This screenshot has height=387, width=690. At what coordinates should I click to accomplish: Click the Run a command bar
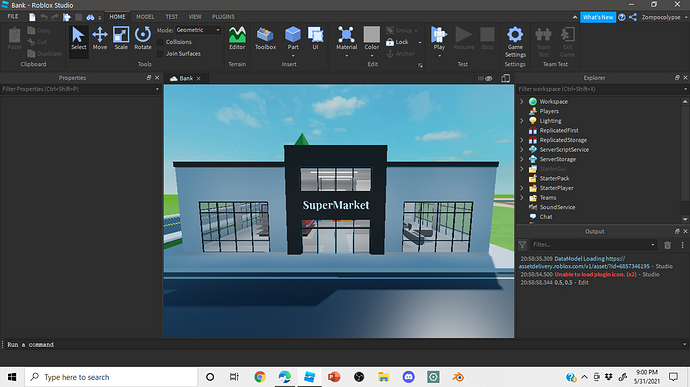[345, 345]
